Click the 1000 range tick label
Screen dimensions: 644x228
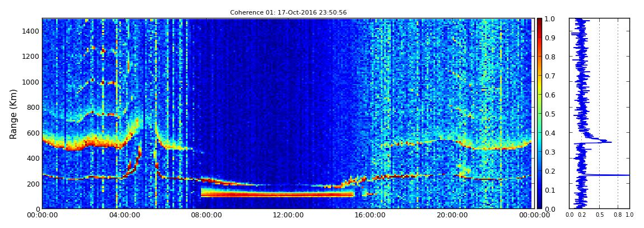point(31,82)
